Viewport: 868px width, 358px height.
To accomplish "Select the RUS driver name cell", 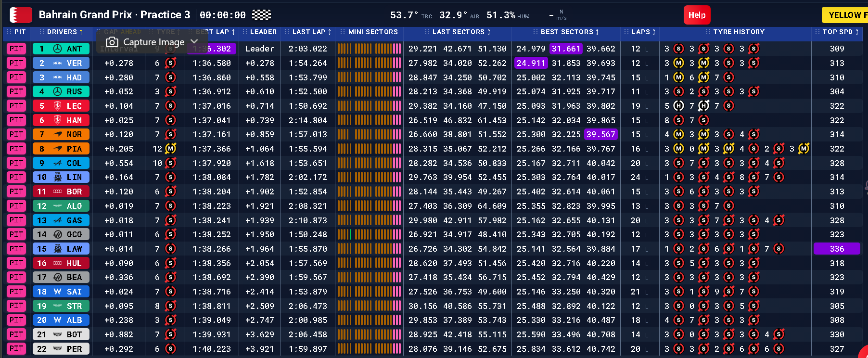I will (x=61, y=91).
